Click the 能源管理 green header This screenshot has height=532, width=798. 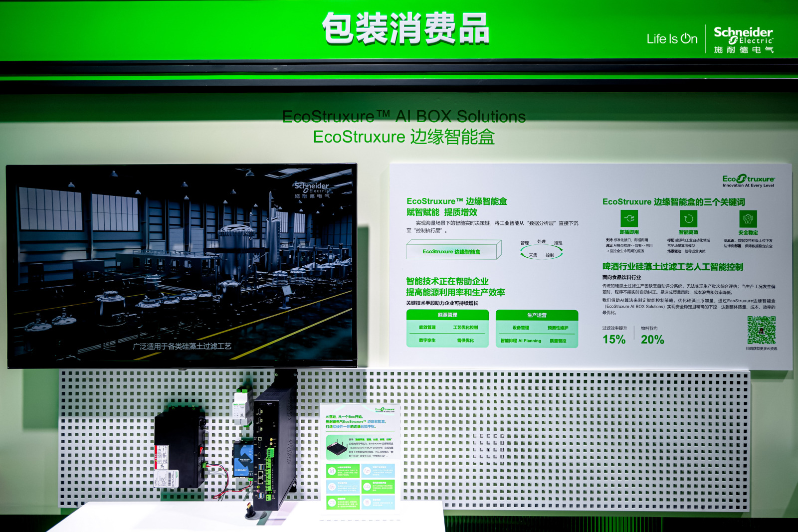click(447, 315)
